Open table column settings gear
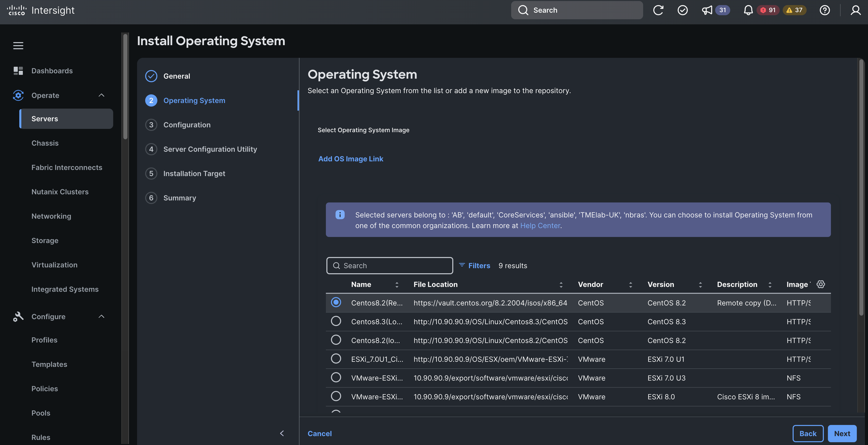 point(821,284)
